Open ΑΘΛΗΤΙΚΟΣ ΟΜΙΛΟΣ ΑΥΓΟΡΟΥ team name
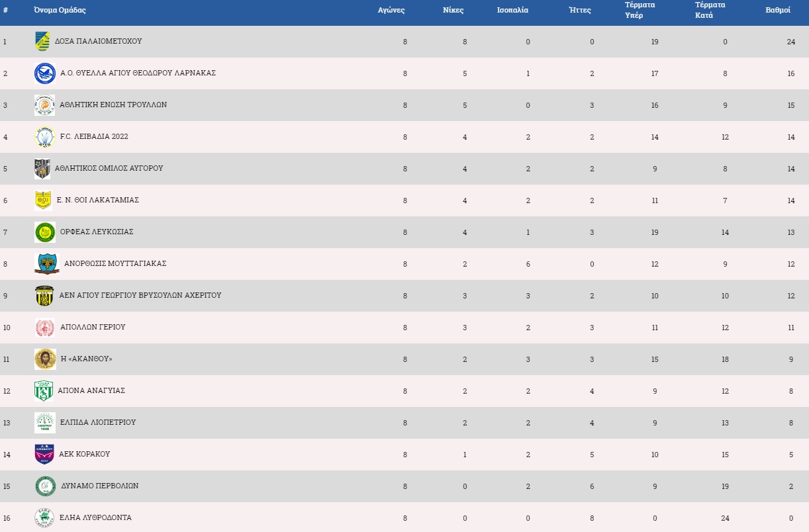The height and width of the screenshot is (532, 809). coord(109,168)
